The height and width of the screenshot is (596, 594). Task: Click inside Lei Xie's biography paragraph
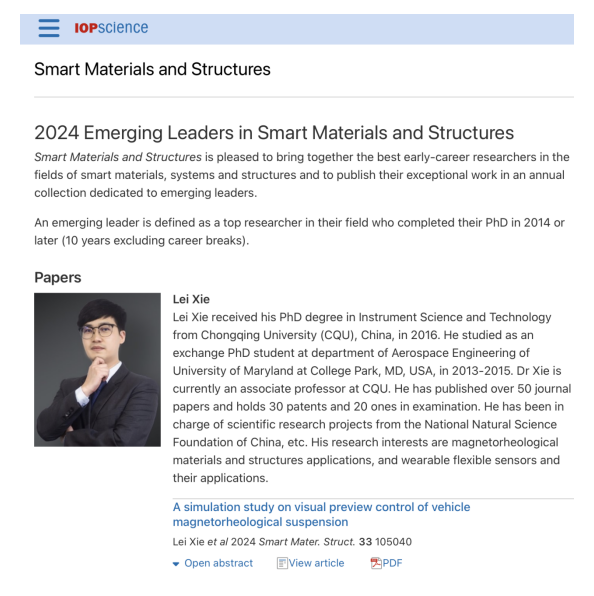(372, 397)
